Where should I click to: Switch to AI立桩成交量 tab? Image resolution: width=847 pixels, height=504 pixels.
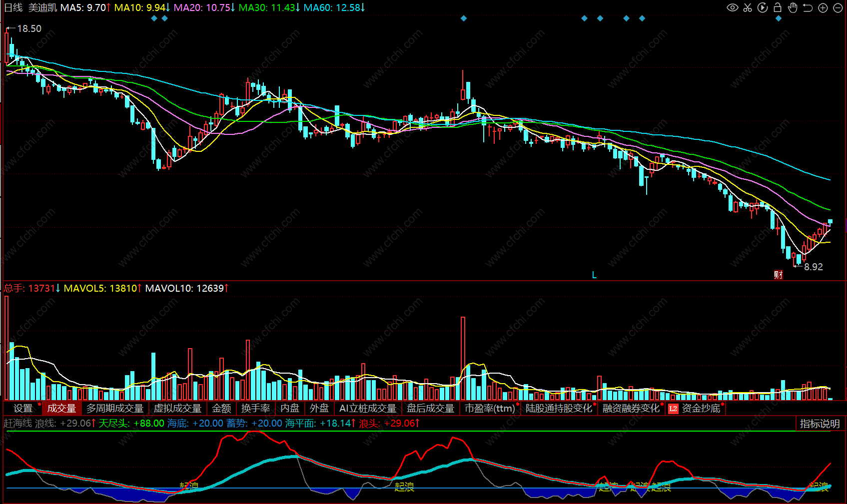click(368, 409)
